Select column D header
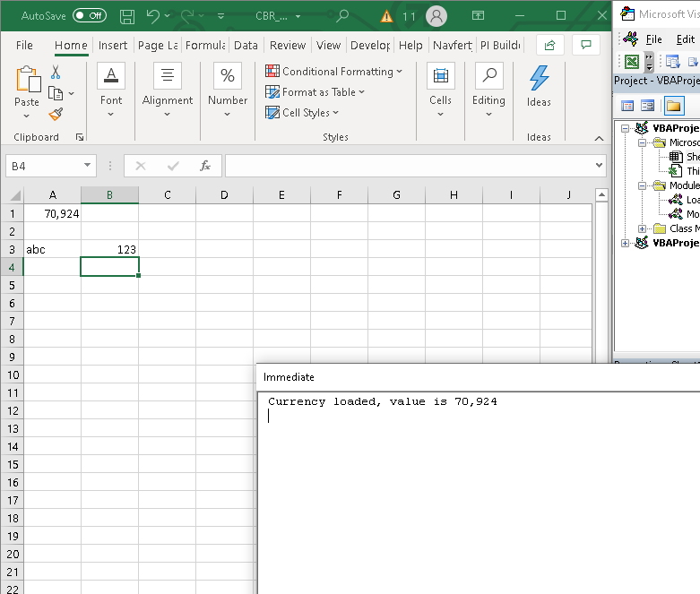Image resolution: width=700 pixels, height=594 pixels. pyautogui.click(x=224, y=195)
